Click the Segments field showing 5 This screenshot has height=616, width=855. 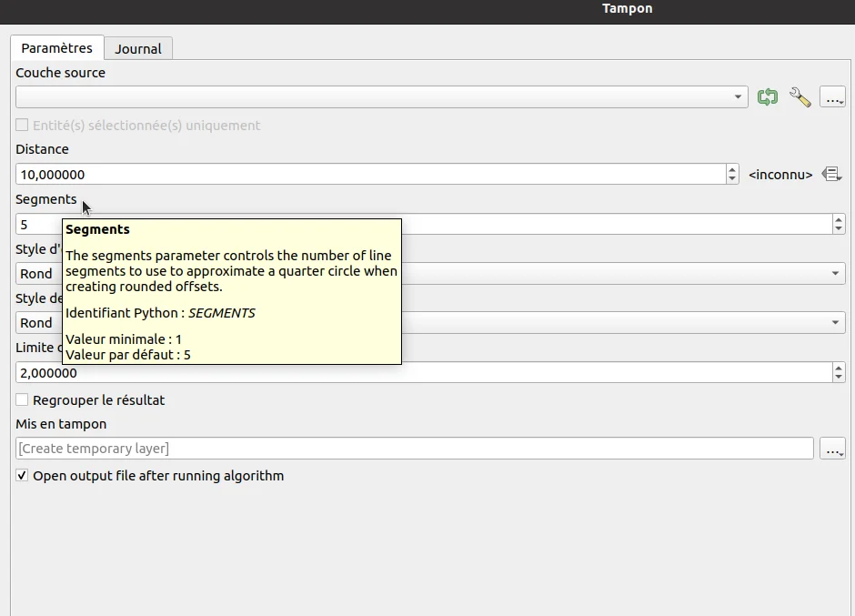pos(36,225)
